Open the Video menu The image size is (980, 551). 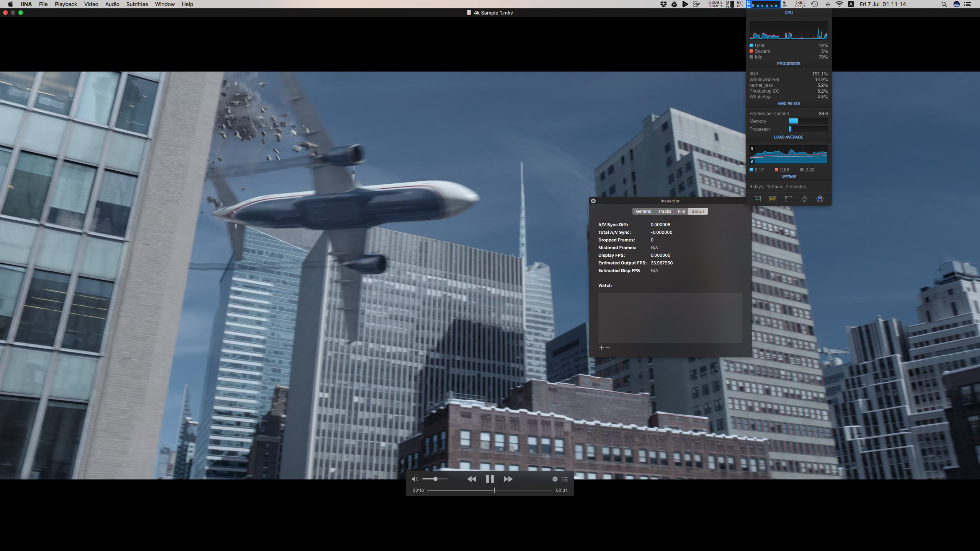tap(91, 4)
